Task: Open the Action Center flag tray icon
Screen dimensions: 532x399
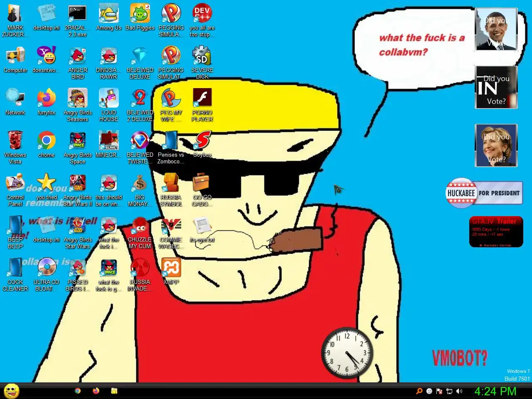Action: 439,391
